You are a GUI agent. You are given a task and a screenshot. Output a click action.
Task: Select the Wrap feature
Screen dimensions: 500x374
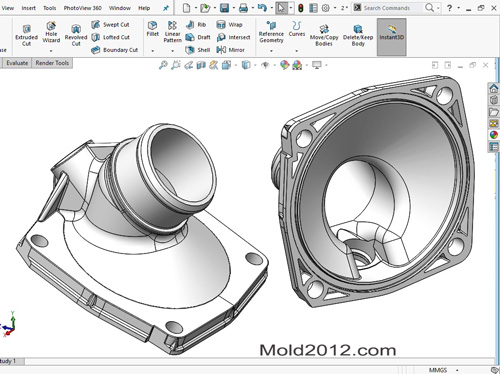229,24
